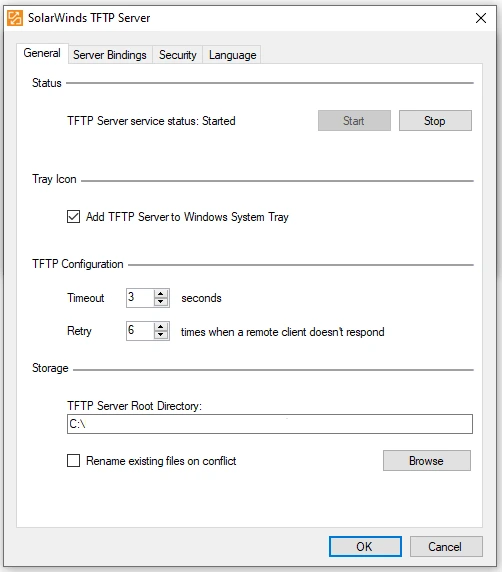This screenshot has width=502, height=572.
Task: Decrease the Timeout value with down arrow
Action: coord(161,302)
